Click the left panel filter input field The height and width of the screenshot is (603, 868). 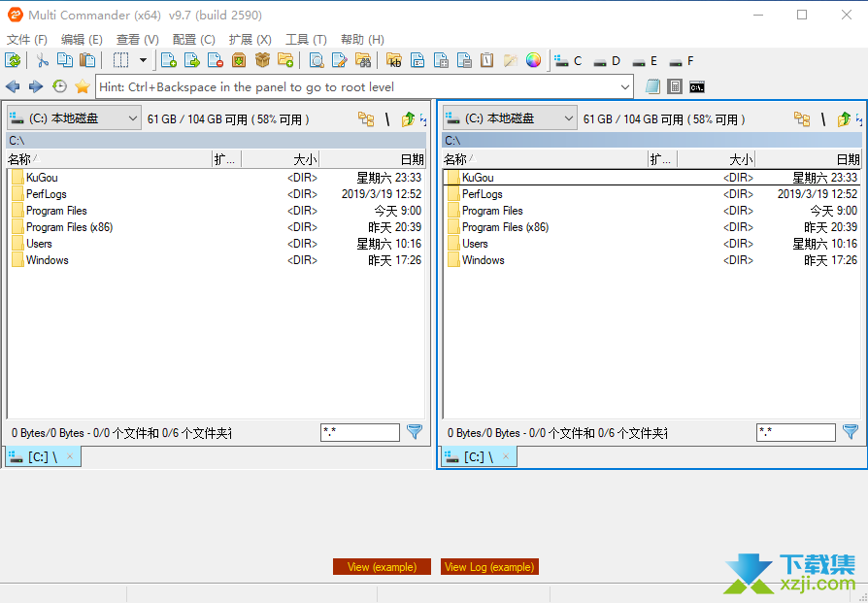(360, 432)
